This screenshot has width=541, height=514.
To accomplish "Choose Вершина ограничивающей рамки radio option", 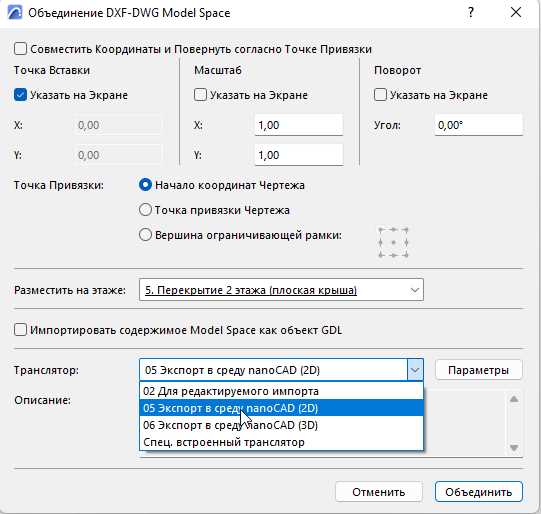I will coord(145,235).
